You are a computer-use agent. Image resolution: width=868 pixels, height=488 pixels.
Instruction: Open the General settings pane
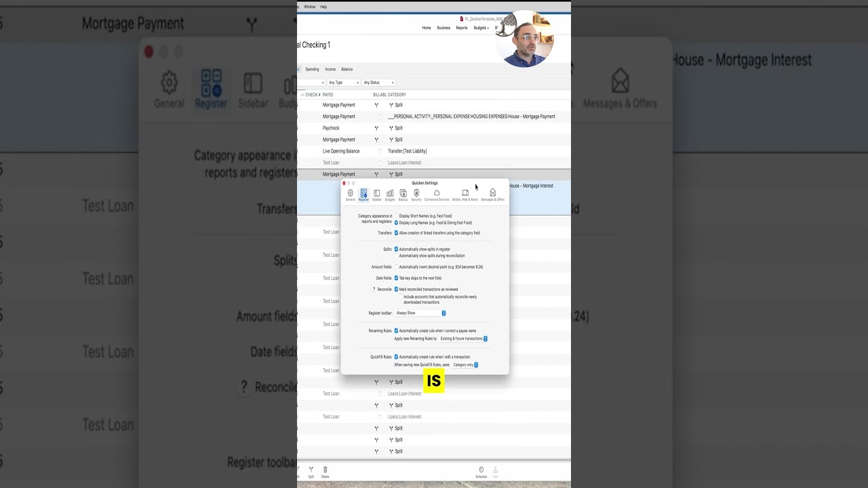350,195
